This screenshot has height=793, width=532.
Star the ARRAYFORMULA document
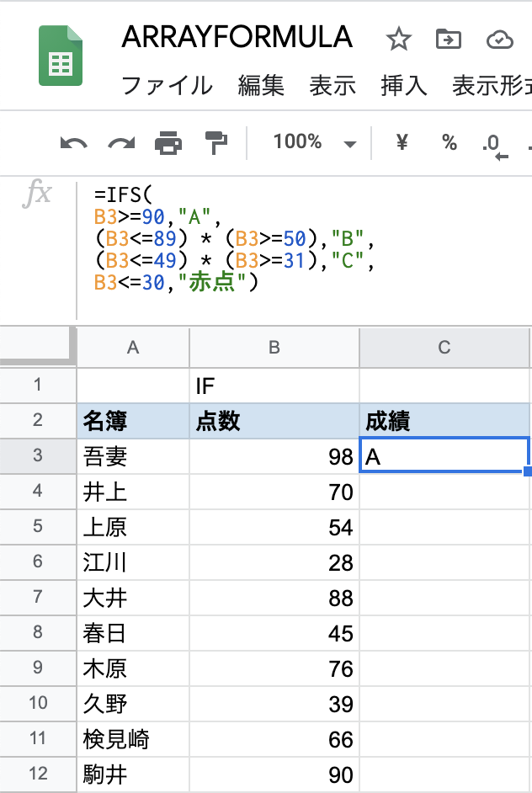(x=398, y=40)
